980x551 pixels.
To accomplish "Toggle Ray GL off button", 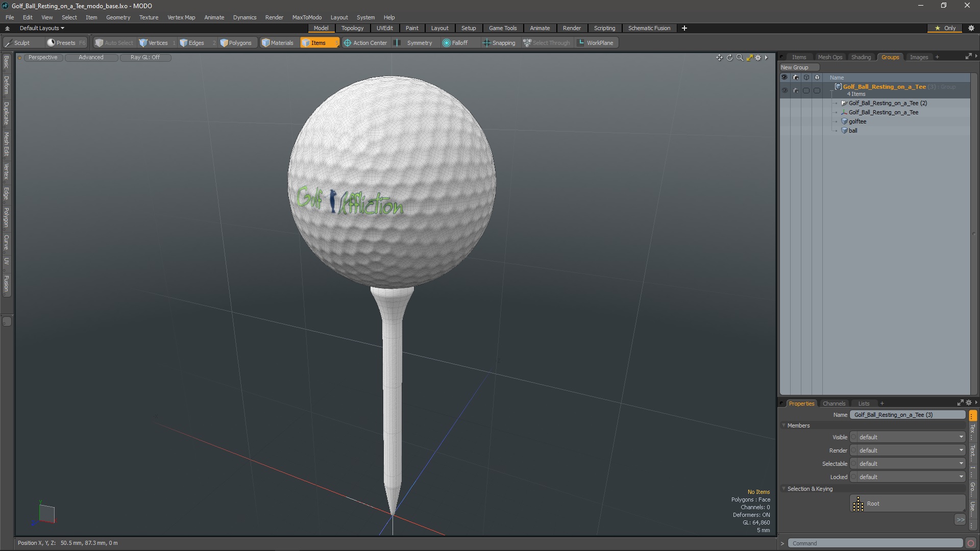I will click(x=145, y=58).
